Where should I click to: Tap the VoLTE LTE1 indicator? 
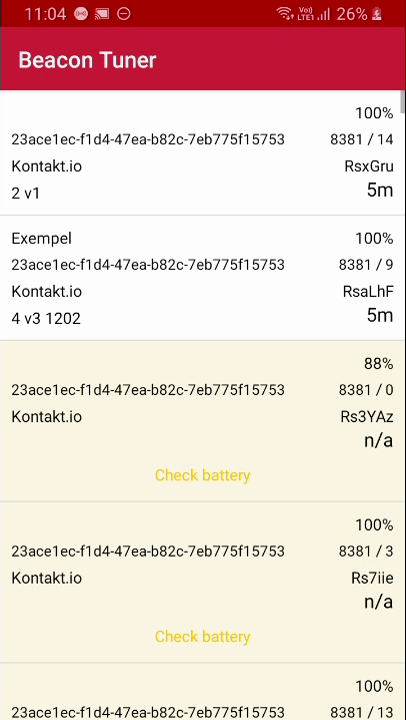[305, 14]
